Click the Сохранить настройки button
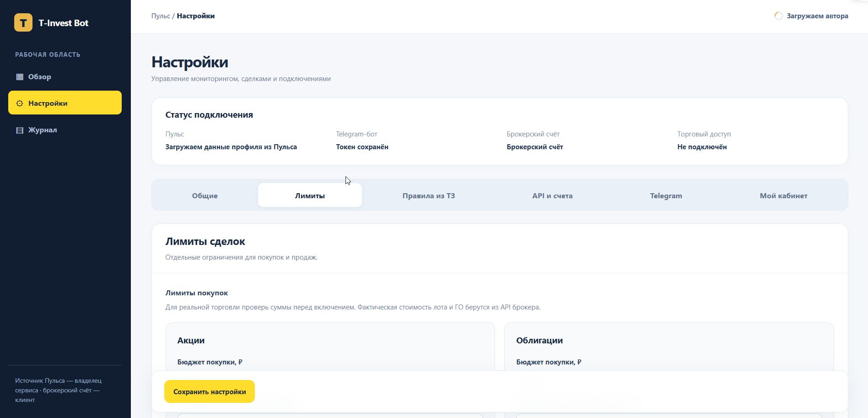 pos(210,391)
